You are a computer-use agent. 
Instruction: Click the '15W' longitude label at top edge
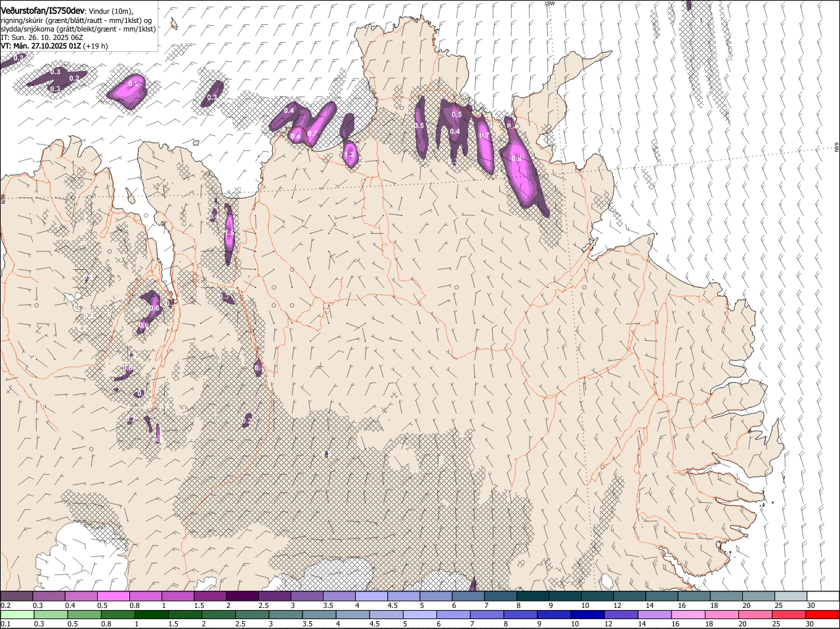(x=549, y=3)
